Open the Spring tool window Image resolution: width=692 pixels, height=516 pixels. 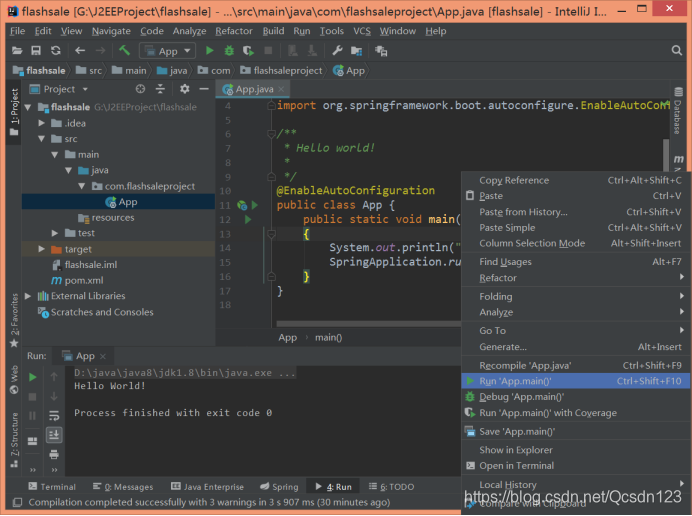point(279,487)
